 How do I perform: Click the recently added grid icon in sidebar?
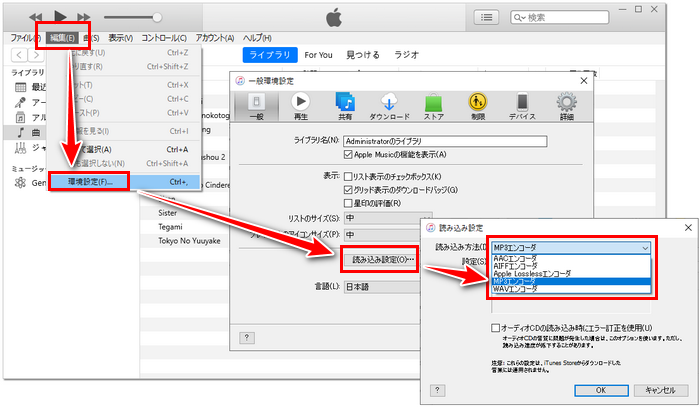click(x=21, y=87)
